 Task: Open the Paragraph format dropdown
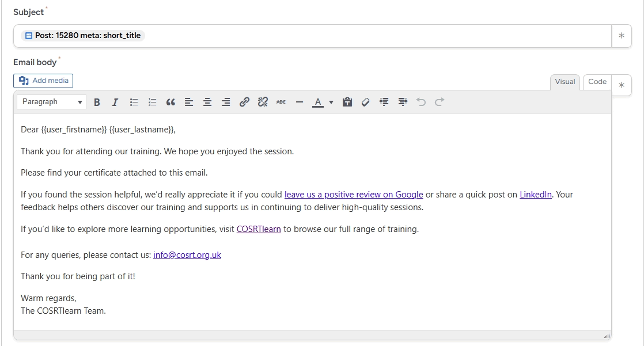(x=51, y=102)
